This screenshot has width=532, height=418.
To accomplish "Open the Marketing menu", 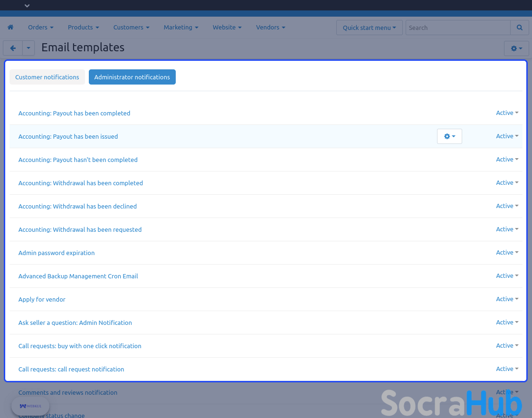I will tap(181, 27).
